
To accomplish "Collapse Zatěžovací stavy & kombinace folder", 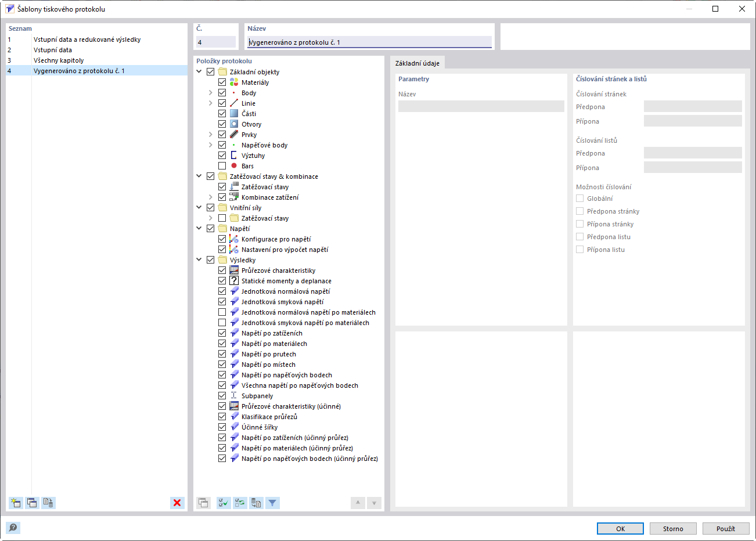I will coord(199,176).
